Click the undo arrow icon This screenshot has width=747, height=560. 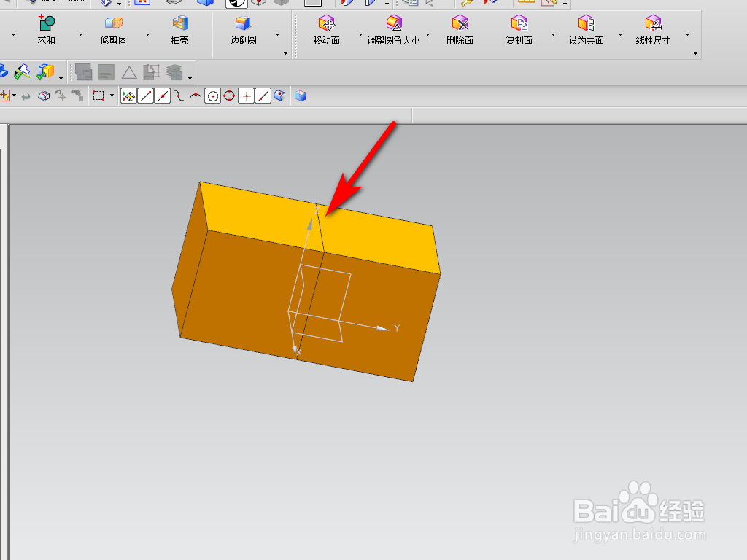(26, 95)
